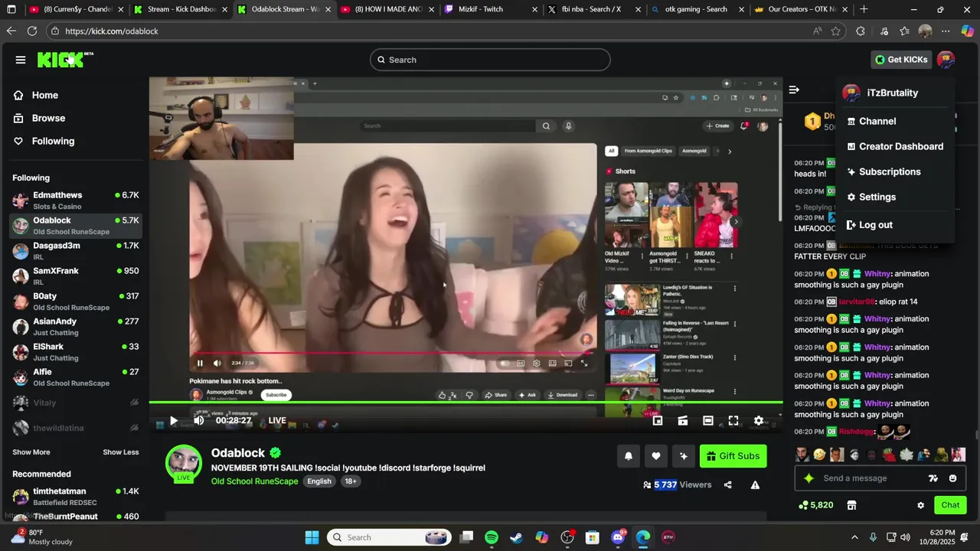Play or pause the Kick stream
The width and height of the screenshot is (980, 551).
click(174, 420)
